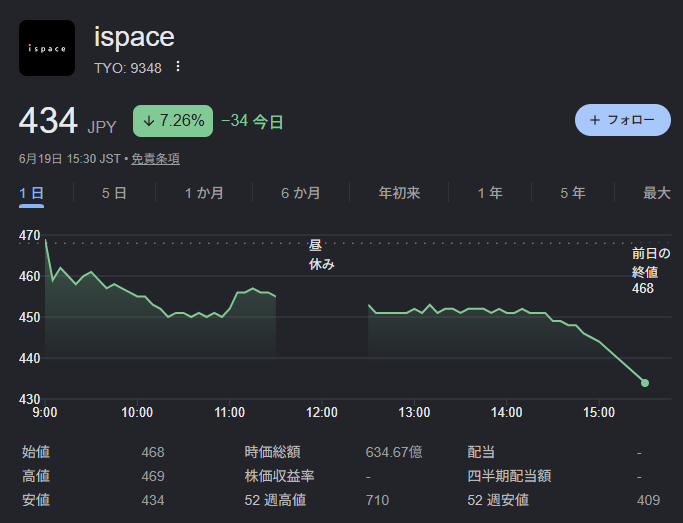
Task: Open the 免責条項 disclaimer link
Action: [x=156, y=159]
